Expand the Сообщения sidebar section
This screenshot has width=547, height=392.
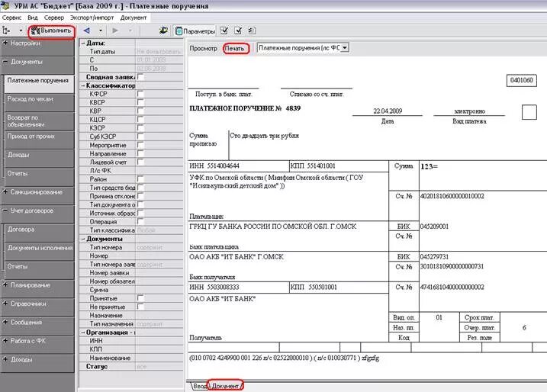tap(5, 323)
